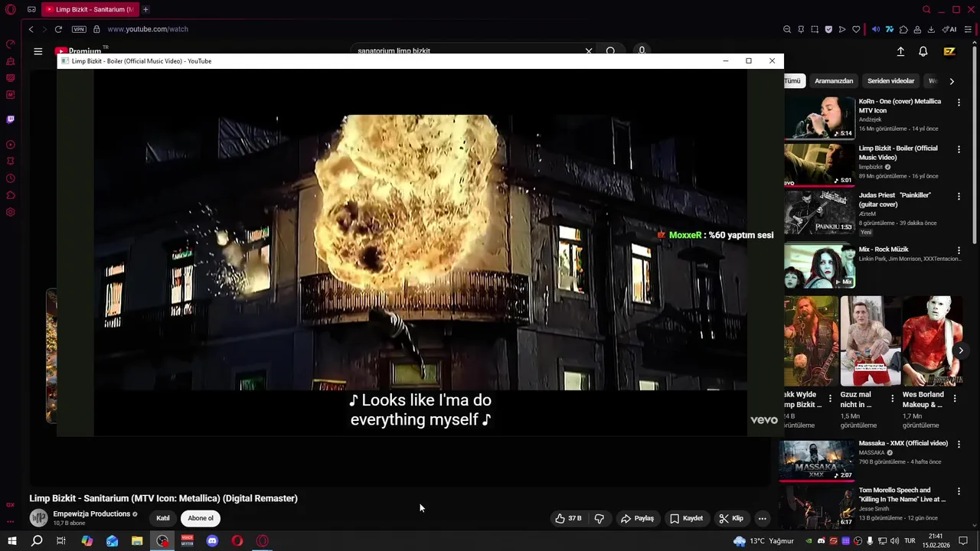The image size is (980, 551).
Task: Click the send/flow arrow toolbar icon
Action: (842, 29)
